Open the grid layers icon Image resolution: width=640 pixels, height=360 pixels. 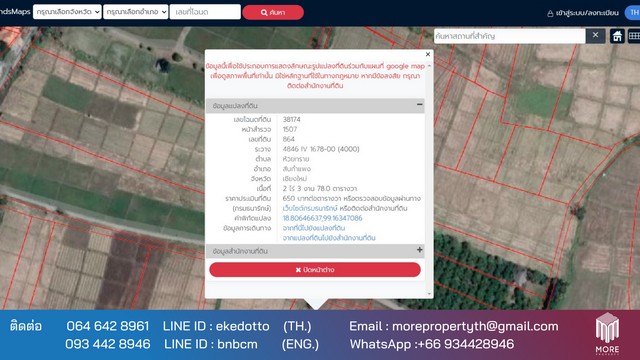634,36
